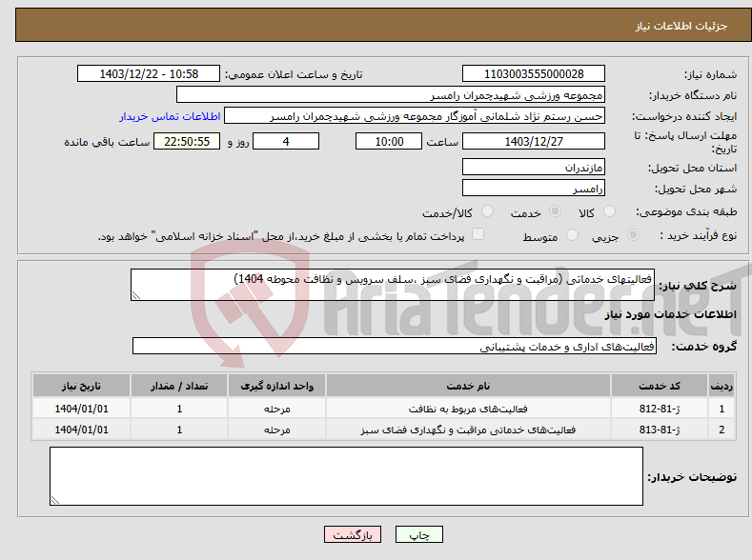The image size is (752, 560).
Task: Click the quantity 1 cell in row 1
Action: 179,409
